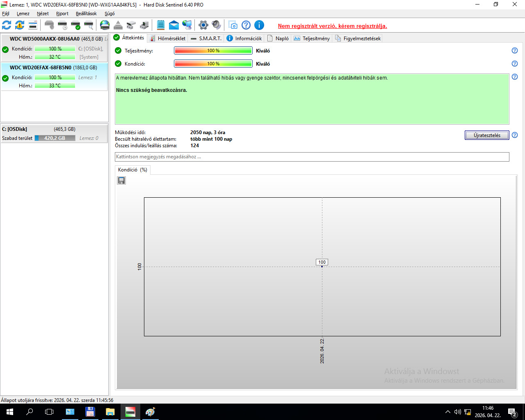
Task: Open the notification center in the taskbar
Action: [x=512, y=412]
